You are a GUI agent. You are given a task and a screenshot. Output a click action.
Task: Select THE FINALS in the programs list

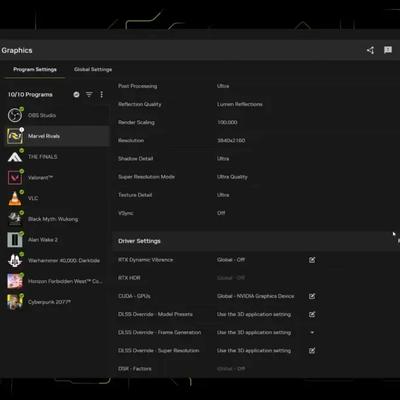[57, 157]
